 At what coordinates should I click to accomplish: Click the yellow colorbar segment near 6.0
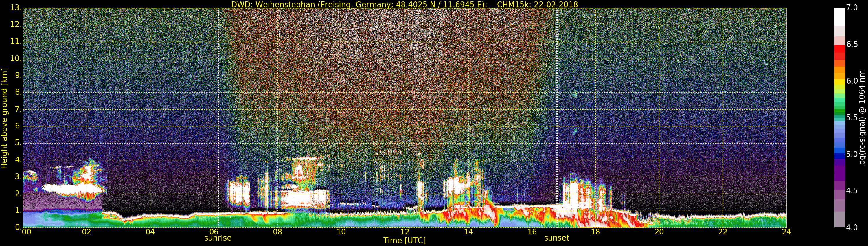pos(839,82)
